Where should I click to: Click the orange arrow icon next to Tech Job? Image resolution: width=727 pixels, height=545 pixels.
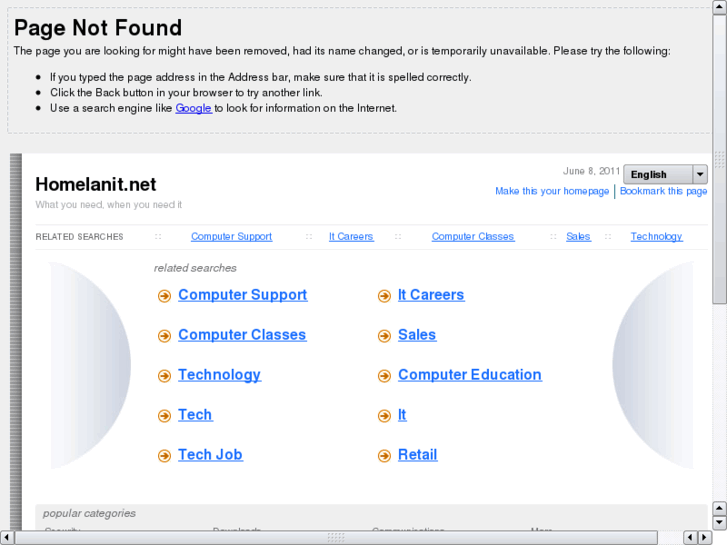pyautogui.click(x=164, y=456)
